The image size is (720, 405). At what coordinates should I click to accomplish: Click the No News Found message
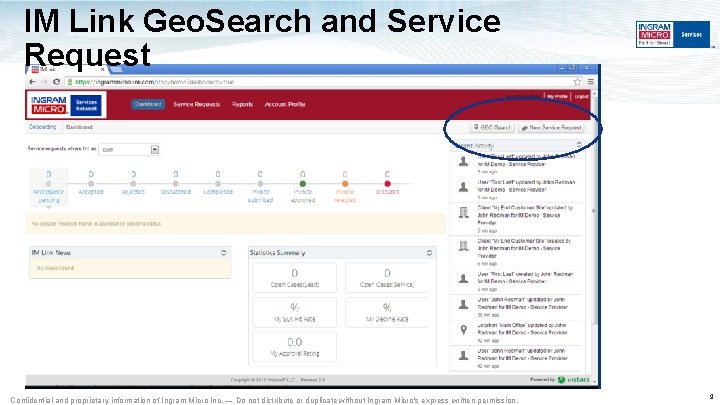(x=56, y=268)
